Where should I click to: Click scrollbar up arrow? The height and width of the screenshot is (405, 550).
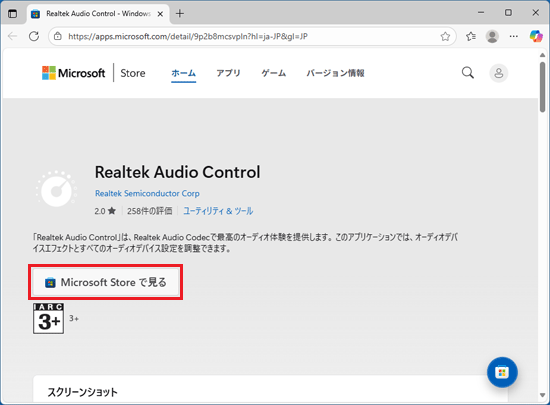click(542, 55)
